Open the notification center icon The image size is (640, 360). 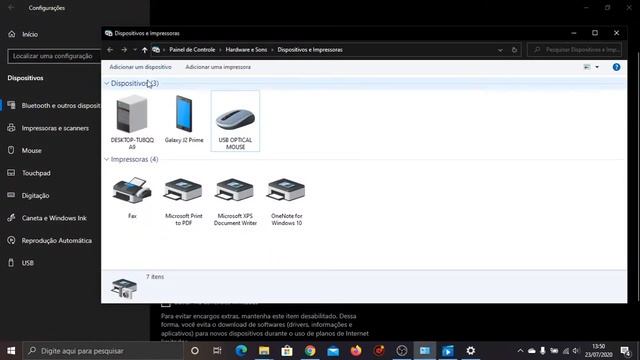tap(625, 351)
